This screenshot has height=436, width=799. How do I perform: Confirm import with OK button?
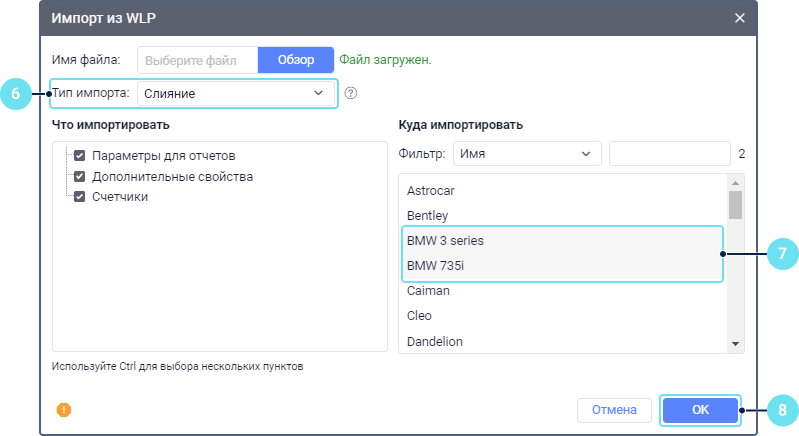(700, 409)
